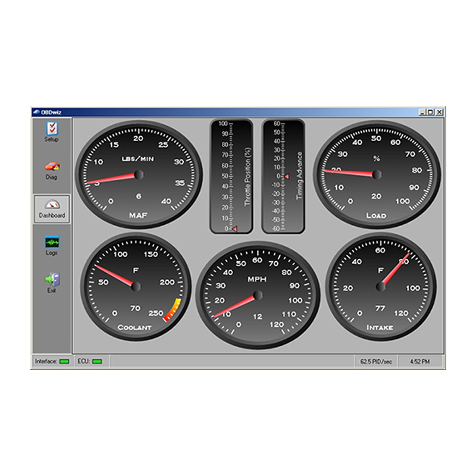Click the 4:52 PM clock text
The height and width of the screenshot is (476, 476).
tap(420, 362)
